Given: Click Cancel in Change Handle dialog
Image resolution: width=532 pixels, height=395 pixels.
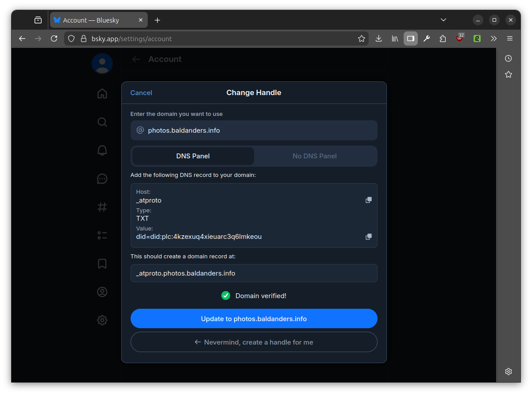Looking at the screenshot, I should pyautogui.click(x=141, y=92).
